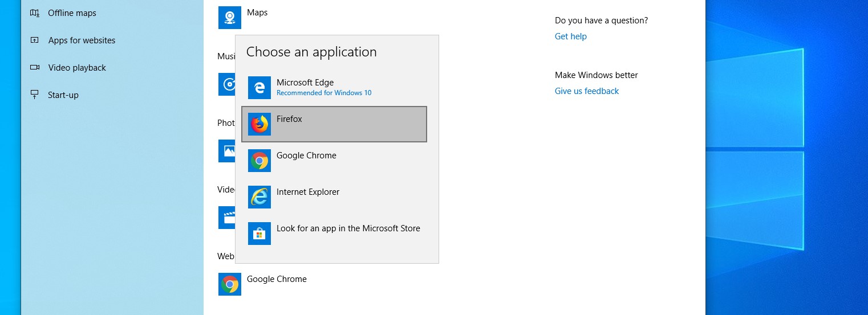Viewport: 868px width, 315px height.
Task: Choose Firefox icon in the popup list
Action: click(259, 124)
